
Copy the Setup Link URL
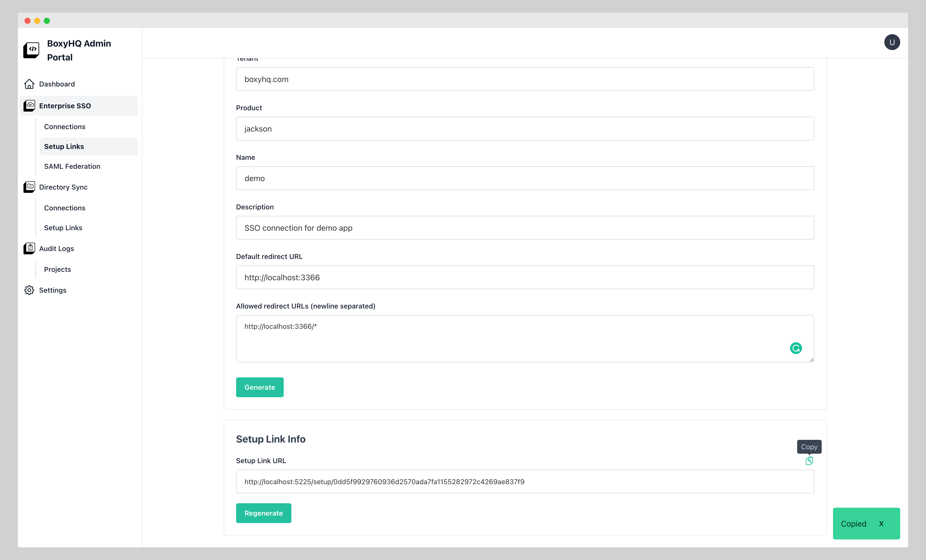[x=809, y=461]
